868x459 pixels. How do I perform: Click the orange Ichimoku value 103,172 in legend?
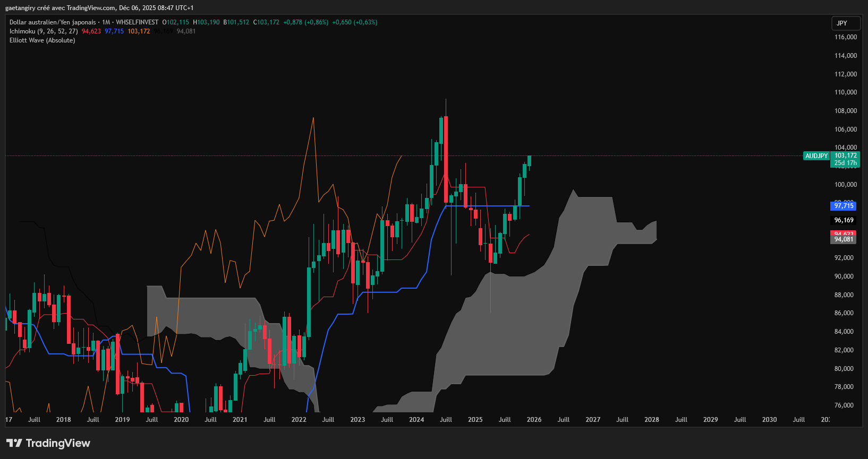coord(139,31)
